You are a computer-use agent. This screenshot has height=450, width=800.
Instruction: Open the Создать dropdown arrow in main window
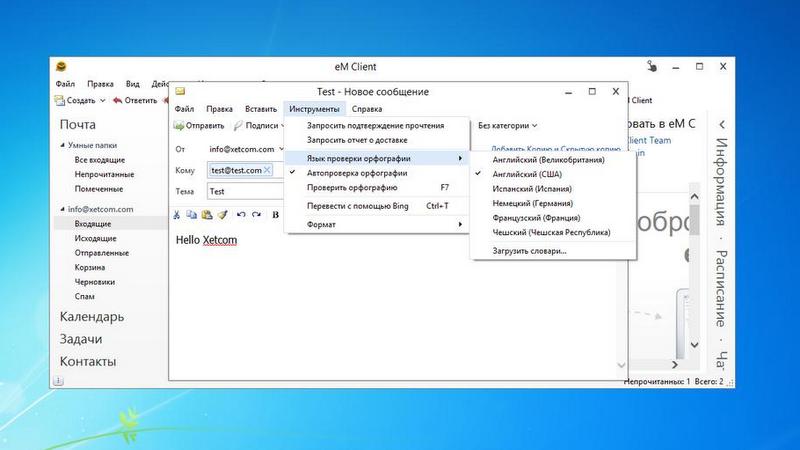pyautogui.click(x=103, y=101)
